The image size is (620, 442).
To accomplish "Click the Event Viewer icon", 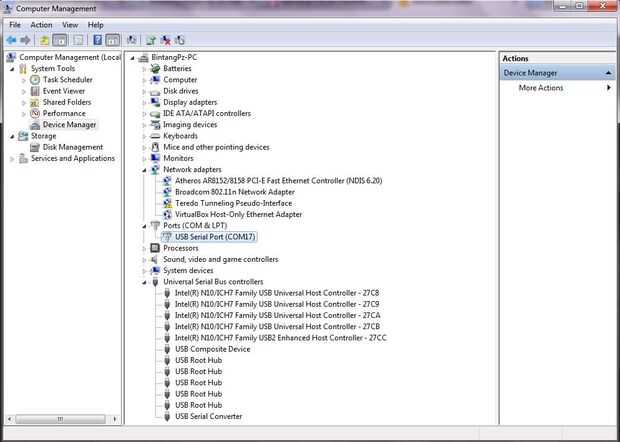I will coord(35,91).
